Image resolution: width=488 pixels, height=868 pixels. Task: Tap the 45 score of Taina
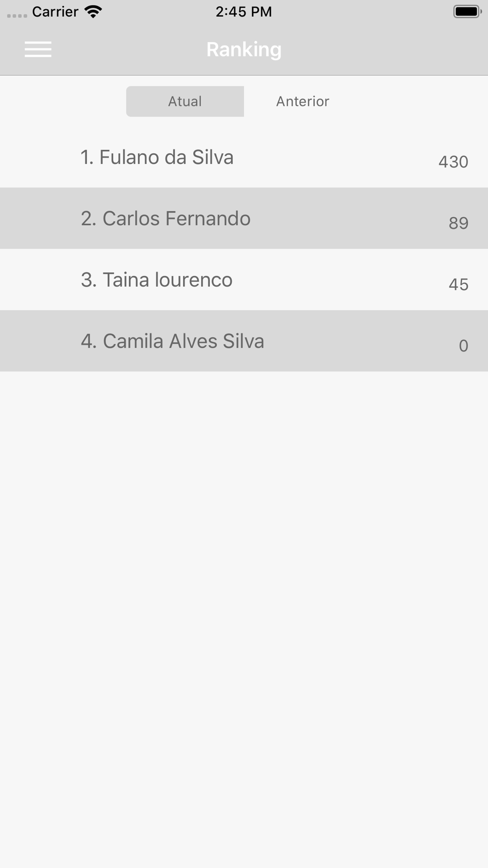pos(459,284)
